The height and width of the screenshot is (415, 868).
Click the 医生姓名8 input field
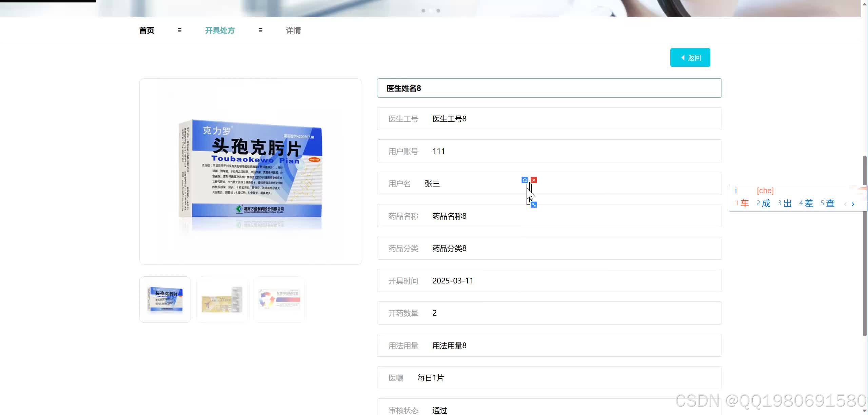pyautogui.click(x=549, y=88)
